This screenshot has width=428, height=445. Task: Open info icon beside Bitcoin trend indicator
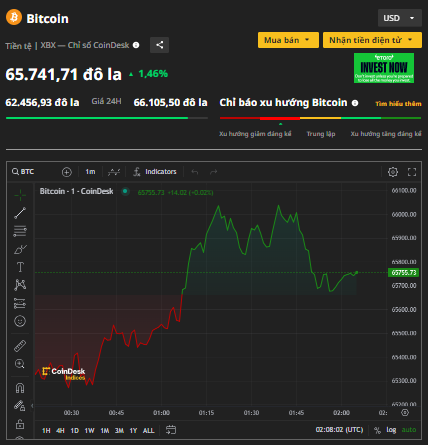[x=355, y=103]
